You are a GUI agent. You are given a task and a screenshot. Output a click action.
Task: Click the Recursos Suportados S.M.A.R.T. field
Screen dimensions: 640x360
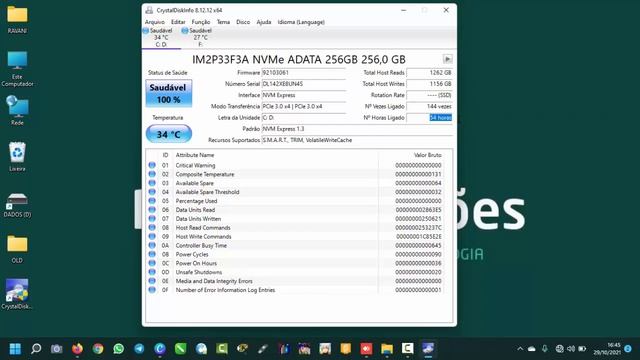click(x=357, y=140)
